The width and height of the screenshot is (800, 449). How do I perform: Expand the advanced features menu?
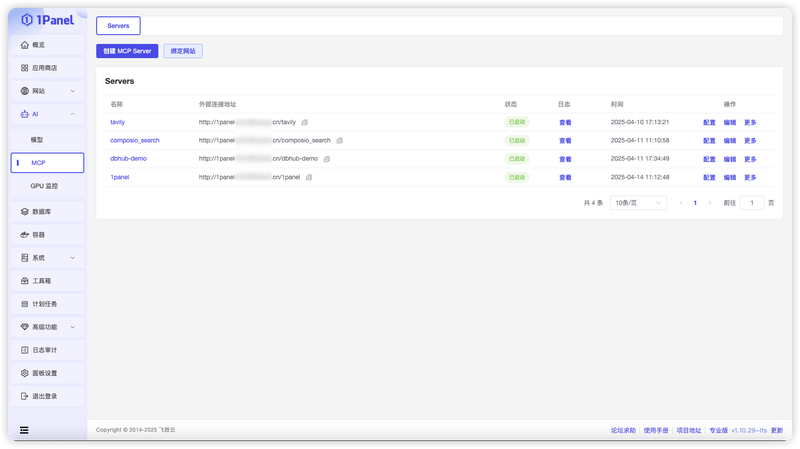pos(47,327)
